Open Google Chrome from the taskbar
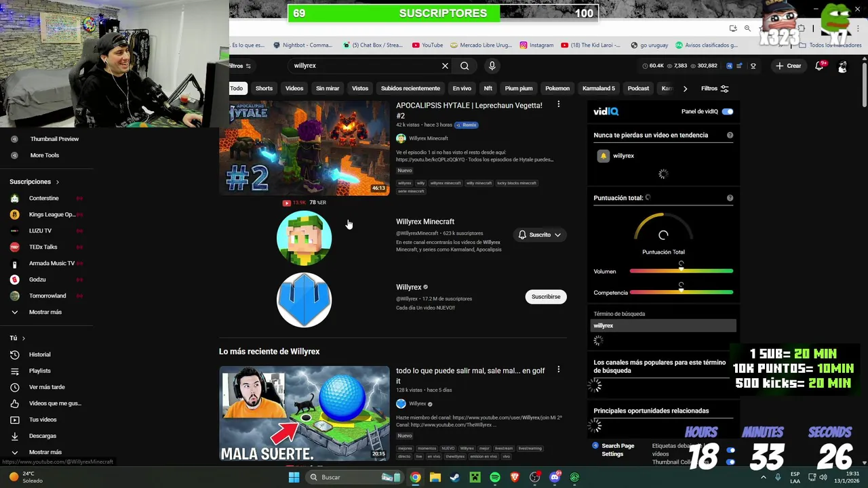This screenshot has width=868, height=488. coord(415,477)
